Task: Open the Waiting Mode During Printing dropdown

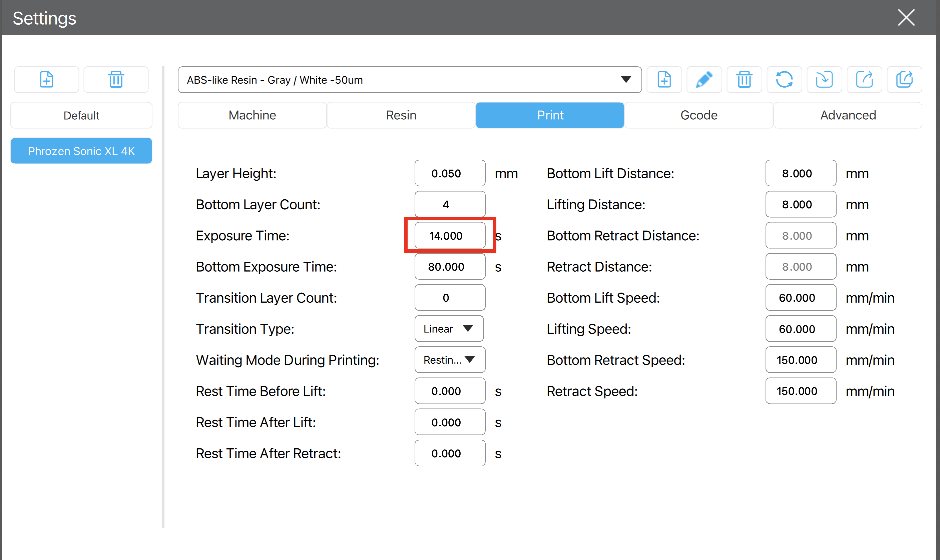Action: tap(450, 360)
